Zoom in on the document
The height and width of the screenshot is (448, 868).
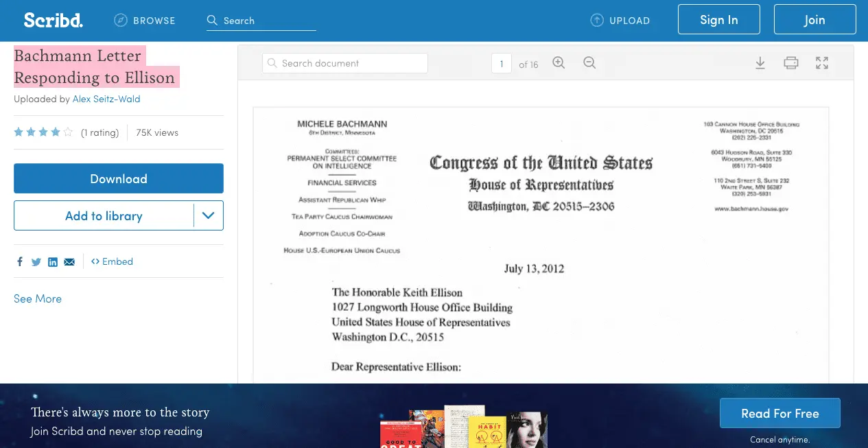point(559,63)
